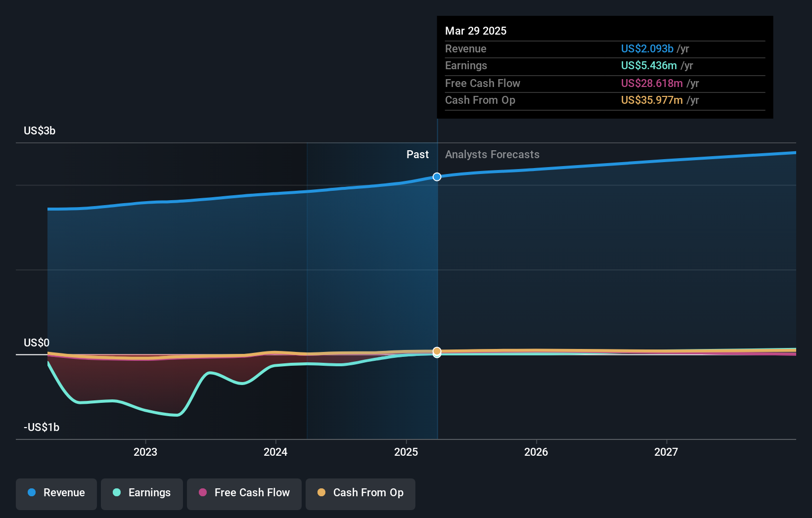Image resolution: width=812 pixels, height=518 pixels.
Task: Click the orange Cash From Op legend dot
Action: point(321,493)
